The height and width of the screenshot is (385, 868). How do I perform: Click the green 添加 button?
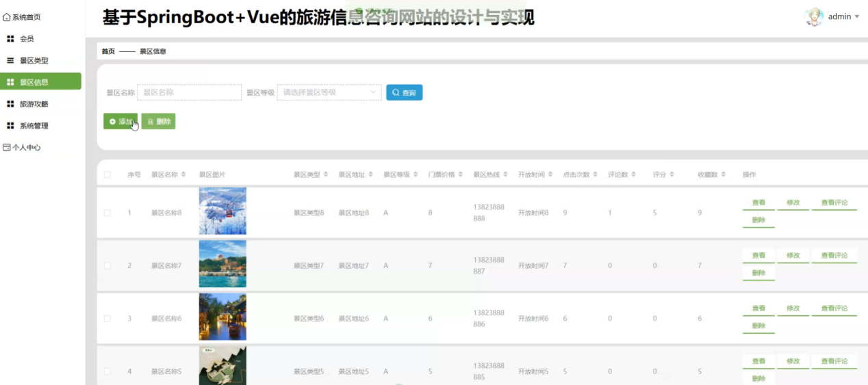click(x=120, y=121)
